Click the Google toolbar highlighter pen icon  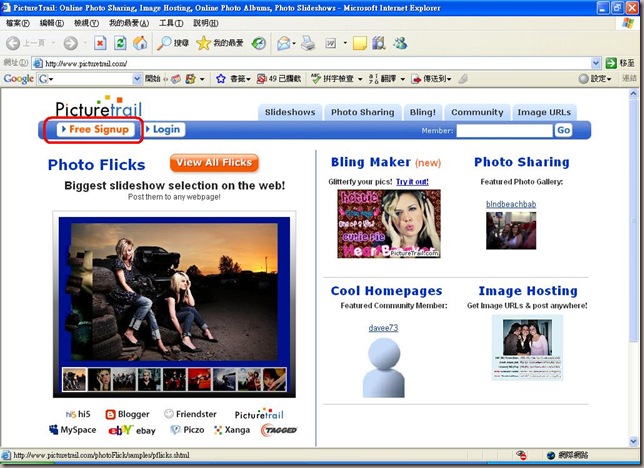click(x=463, y=78)
